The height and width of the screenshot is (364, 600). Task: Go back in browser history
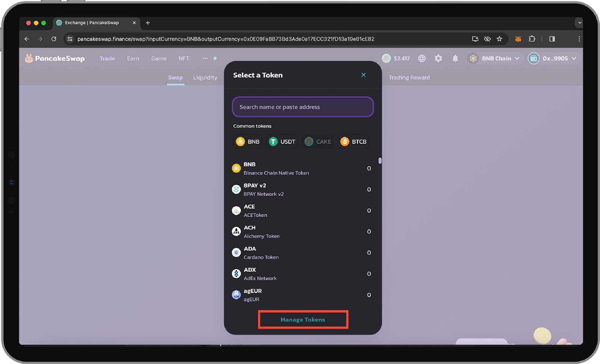point(27,39)
